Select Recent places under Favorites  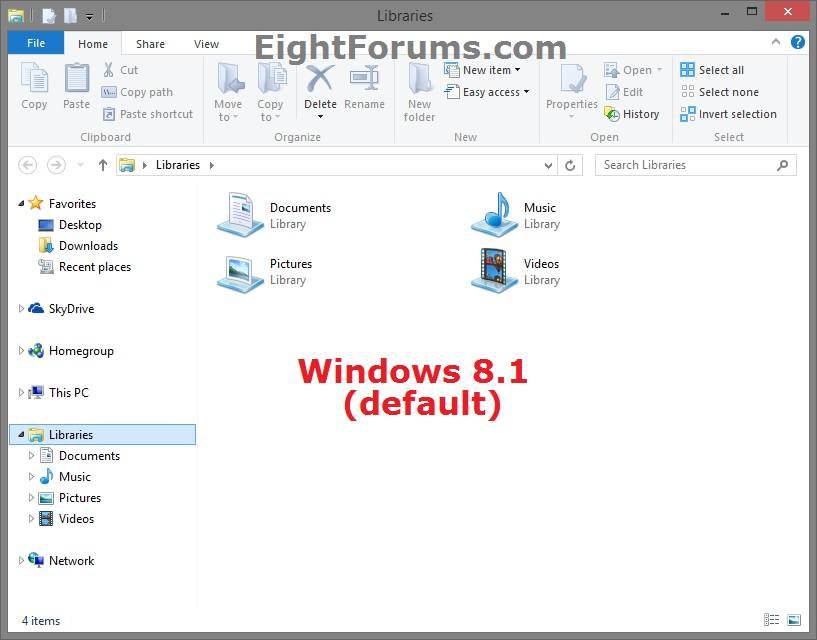pos(84,267)
